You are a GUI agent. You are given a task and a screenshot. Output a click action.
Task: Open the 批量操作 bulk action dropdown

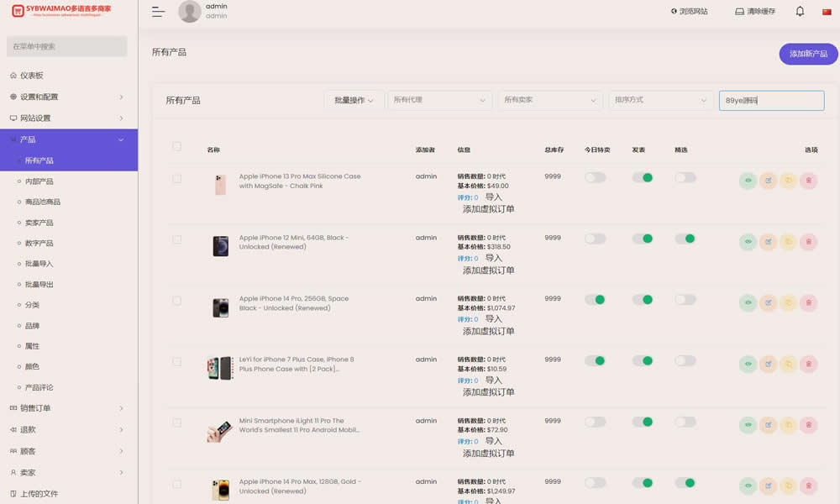(x=354, y=100)
